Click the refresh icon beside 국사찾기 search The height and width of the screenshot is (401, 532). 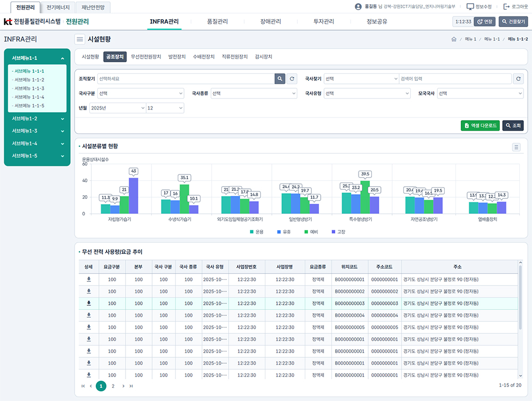click(x=519, y=79)
